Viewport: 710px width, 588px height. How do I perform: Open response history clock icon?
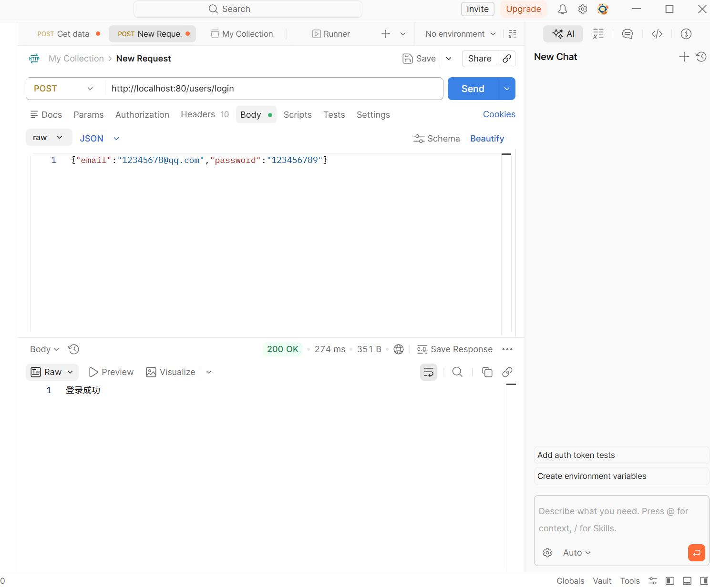tap(73, 349)
